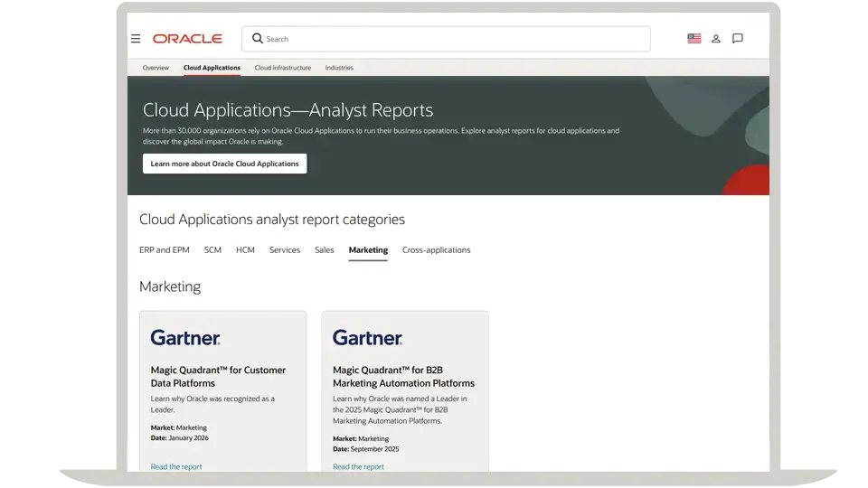Click the 'Date: January 2026' text
Screen dimensions: 868x488
point(179,437)
